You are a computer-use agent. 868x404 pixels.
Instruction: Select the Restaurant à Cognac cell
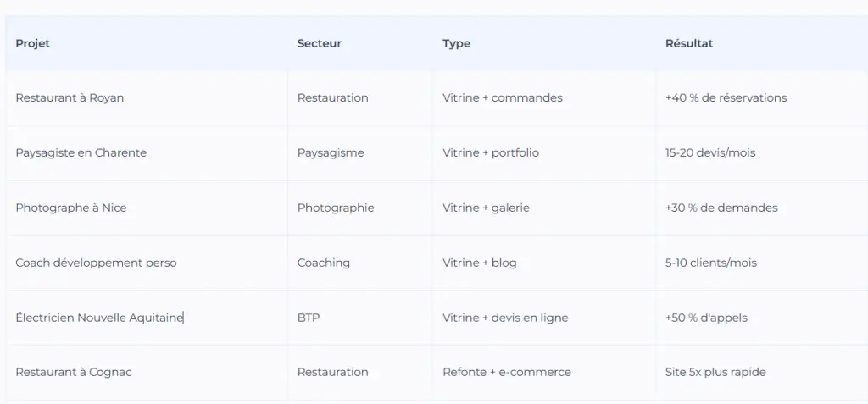pyautogui.click(x=74, y=372)
